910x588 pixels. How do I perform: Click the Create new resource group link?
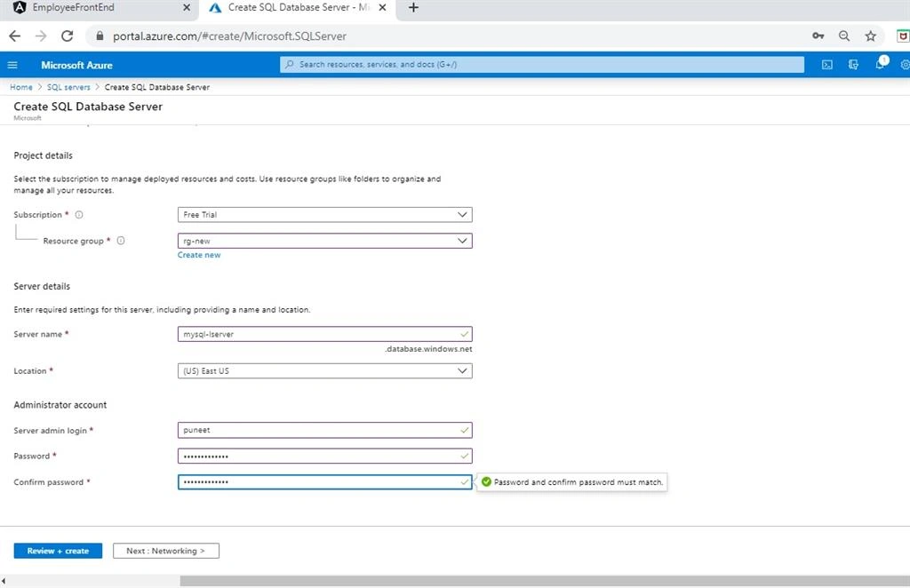coord(199,255)
